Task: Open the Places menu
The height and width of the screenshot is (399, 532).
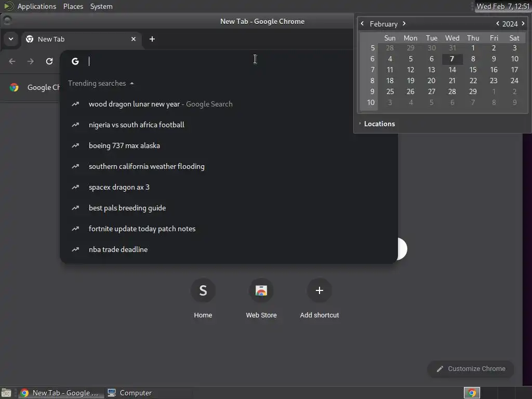Action: tap(73, 6)
